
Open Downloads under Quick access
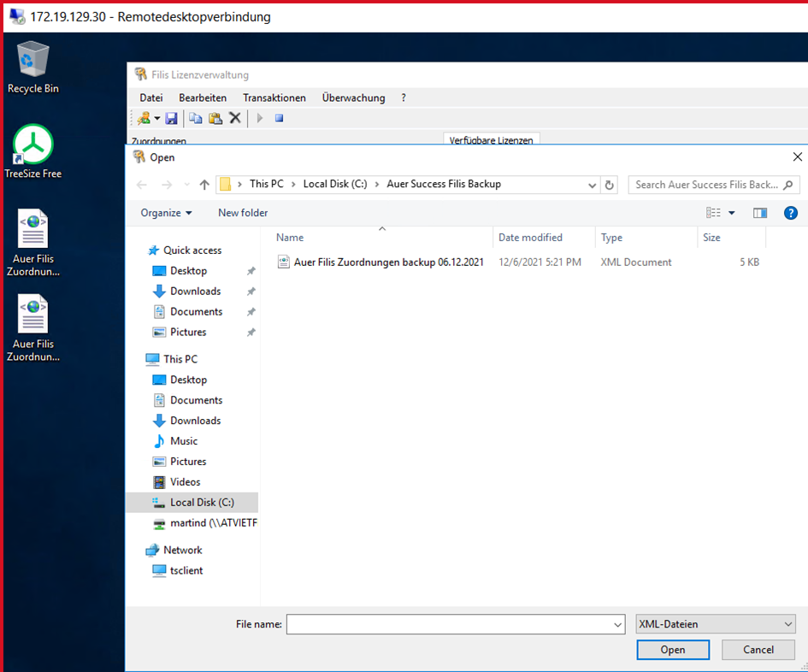195,292
